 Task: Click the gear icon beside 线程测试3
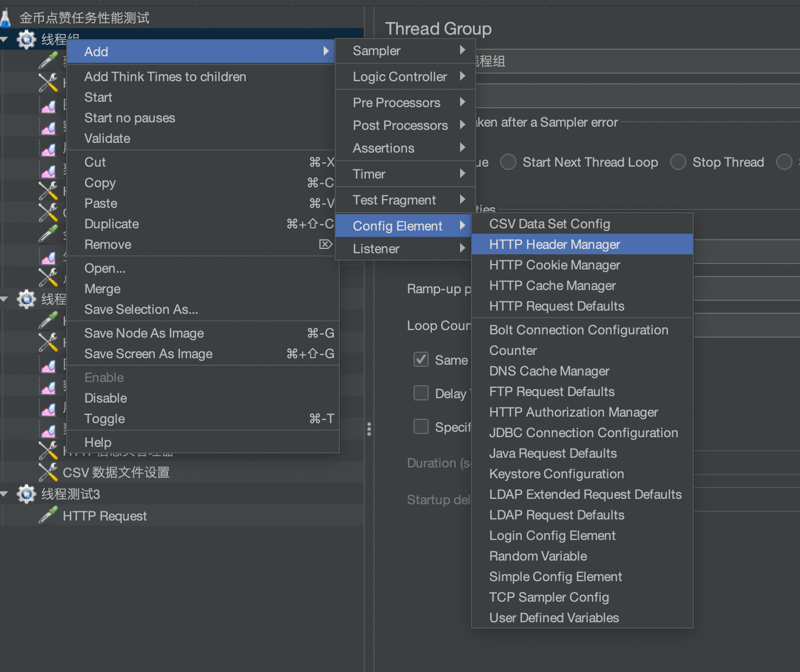26,494
